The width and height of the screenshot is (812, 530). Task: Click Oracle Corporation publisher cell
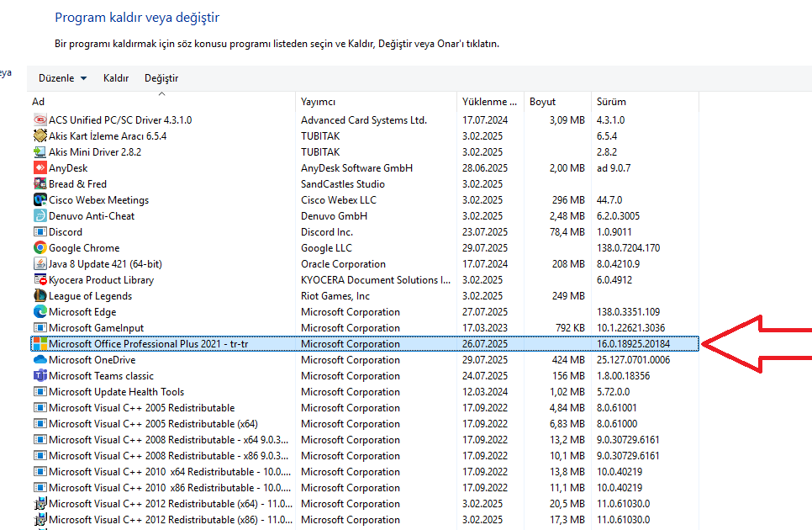tap(343, 264)
